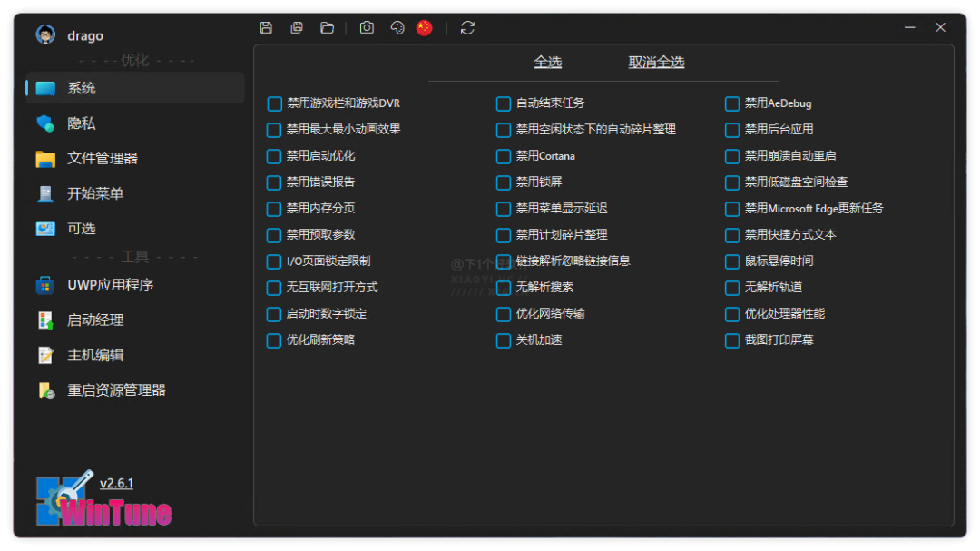The width and height of the screenshot is (980, 551).
Task: Open 启动经理 tool
Action: 135,320
